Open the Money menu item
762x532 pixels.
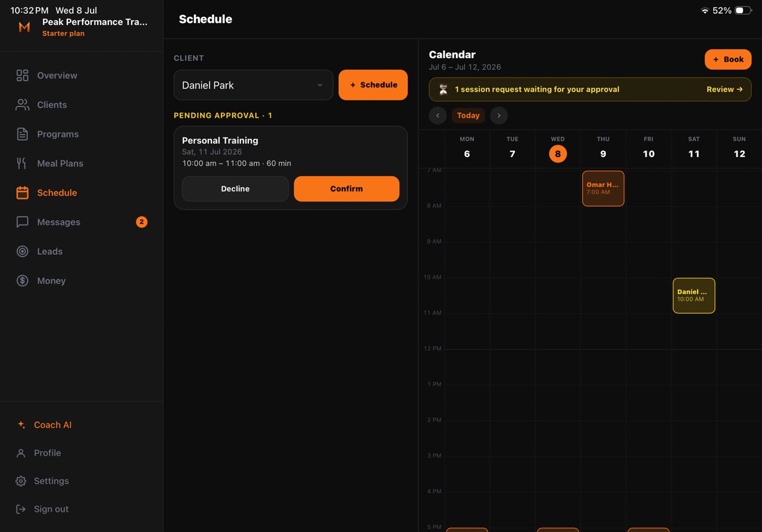coord(82,281)
